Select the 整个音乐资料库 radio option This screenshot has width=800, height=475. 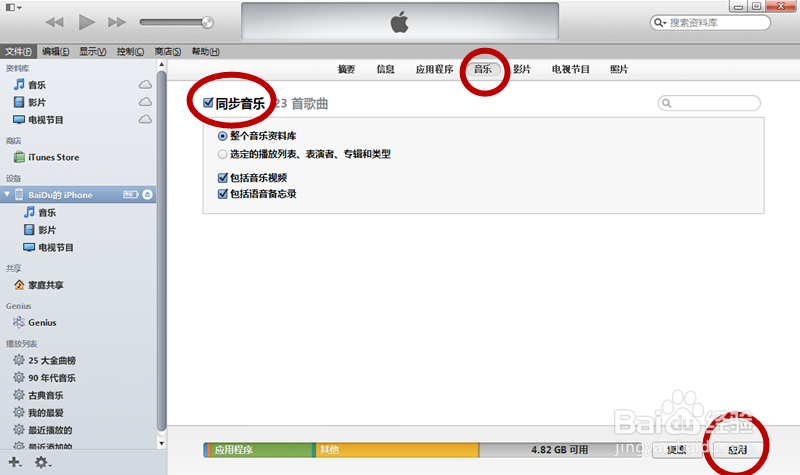(222, 136)
